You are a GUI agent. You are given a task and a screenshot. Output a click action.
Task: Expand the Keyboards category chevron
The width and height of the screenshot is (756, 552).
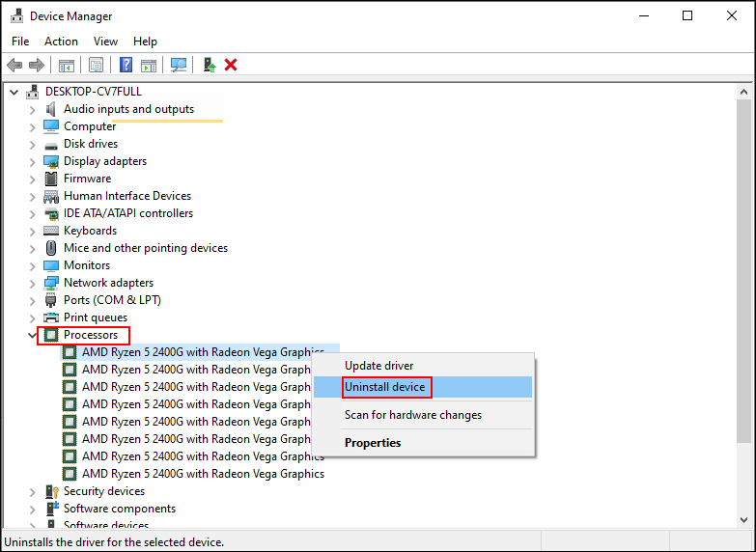(32, 232)
